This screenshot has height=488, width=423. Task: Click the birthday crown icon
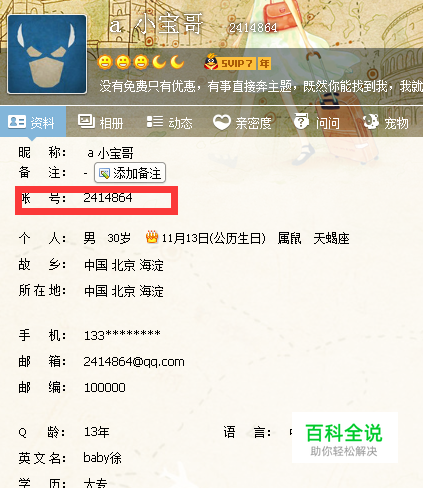click(152, 237)
